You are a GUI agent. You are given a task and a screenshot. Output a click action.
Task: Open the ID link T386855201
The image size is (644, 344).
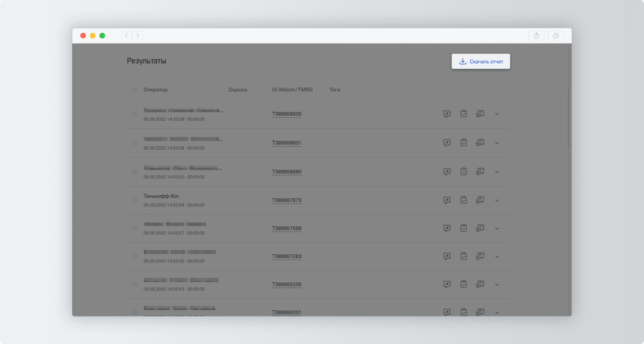(x=286, y=313)
